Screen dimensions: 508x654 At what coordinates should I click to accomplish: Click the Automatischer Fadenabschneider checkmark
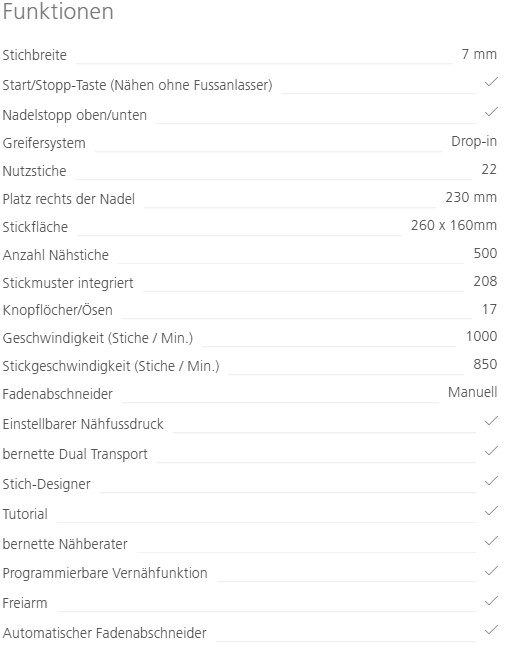pos(491,629)
